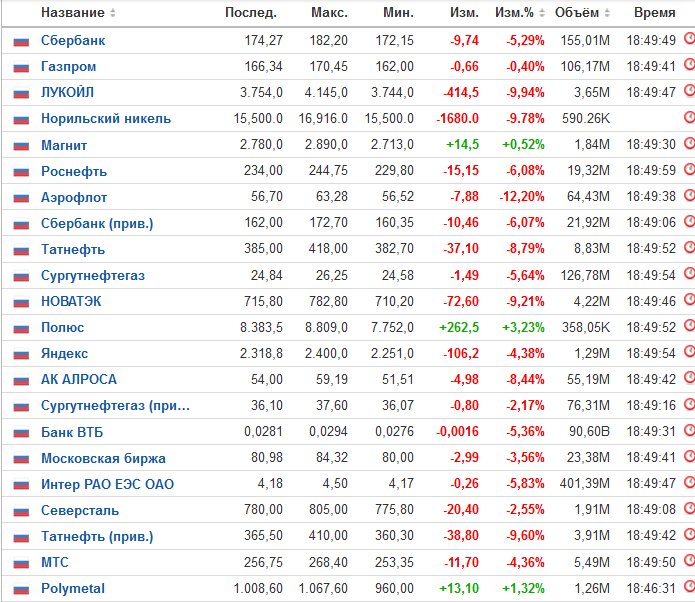695x602 pixels.
Task: Open the АК АЛРОСА stock link
Action: (79, 379)
